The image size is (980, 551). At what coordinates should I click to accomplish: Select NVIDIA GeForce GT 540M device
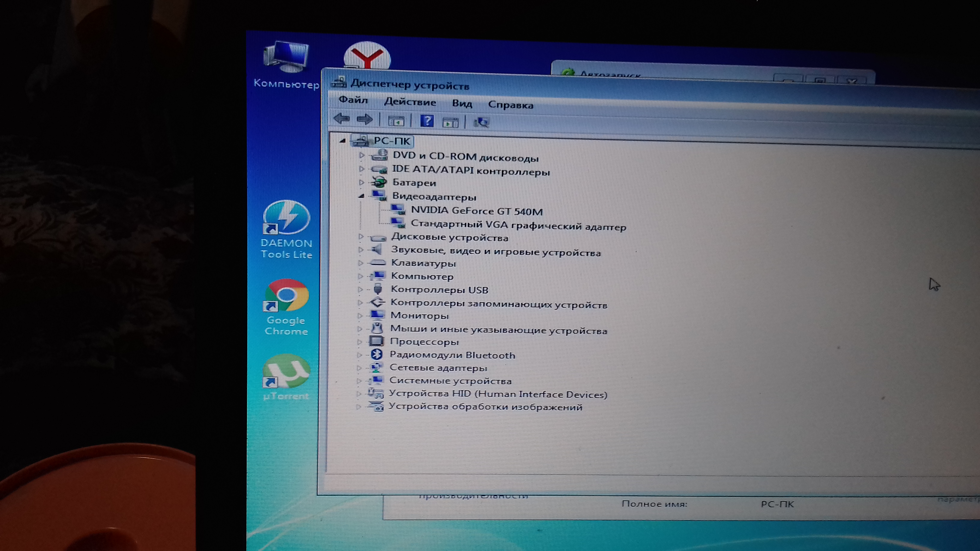477,211
